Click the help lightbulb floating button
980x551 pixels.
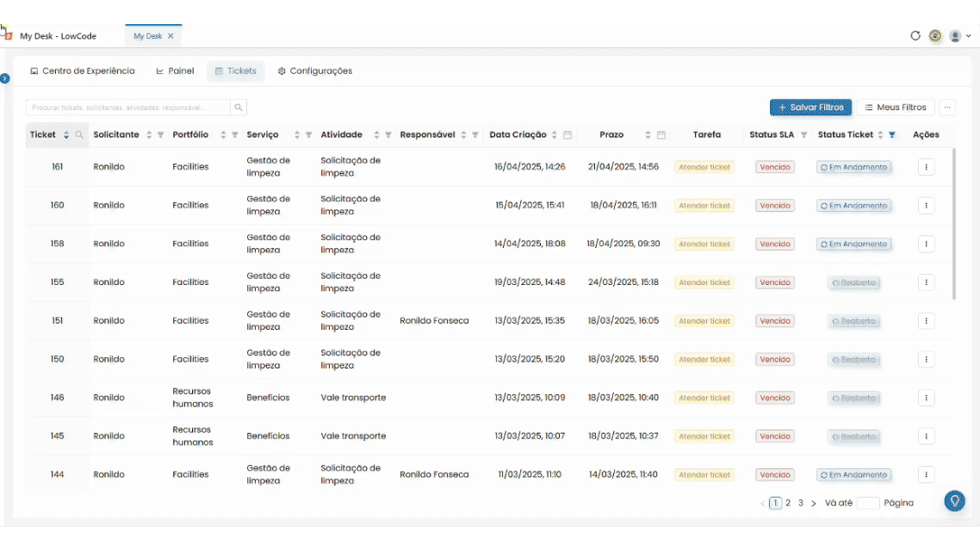pyautogui.click(x=954, y=501)
